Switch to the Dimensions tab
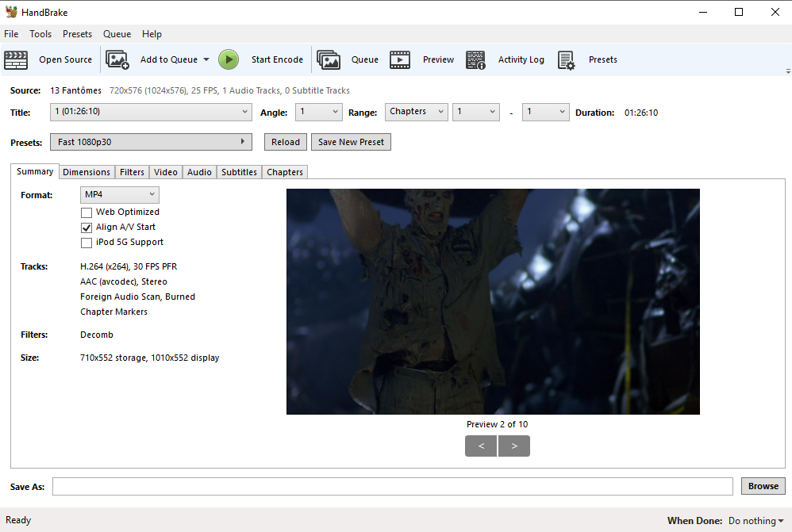 pos(87,172)
